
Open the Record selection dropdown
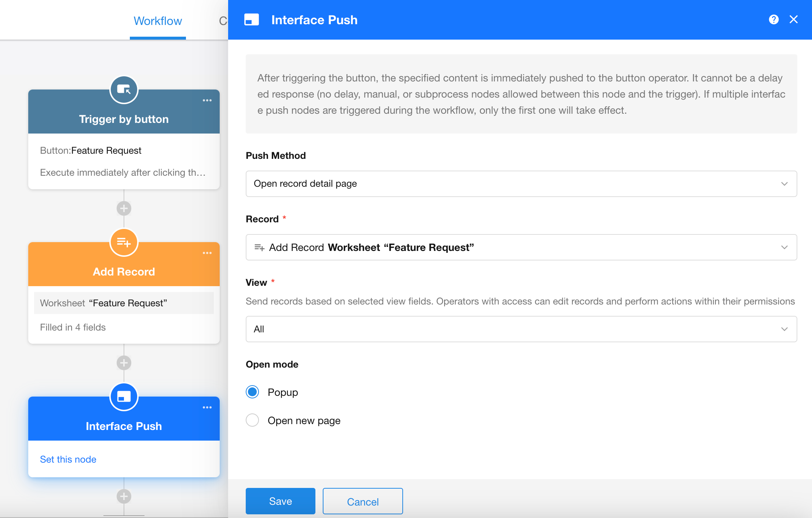521,247
